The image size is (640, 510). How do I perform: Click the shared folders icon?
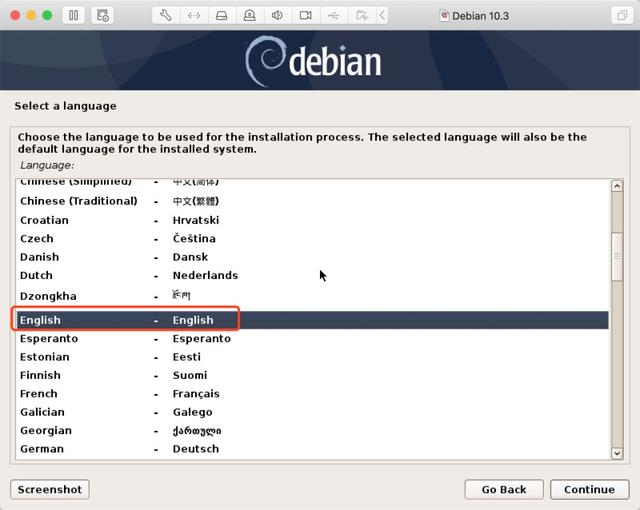[x=362, y=16]
